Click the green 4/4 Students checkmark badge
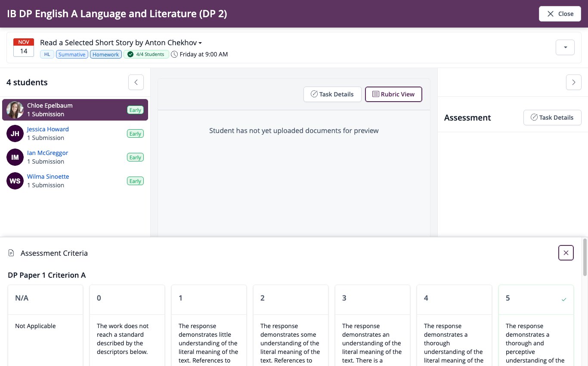Image resolution: width=588 pixels, height=366 pixels. tap(146, 54)
